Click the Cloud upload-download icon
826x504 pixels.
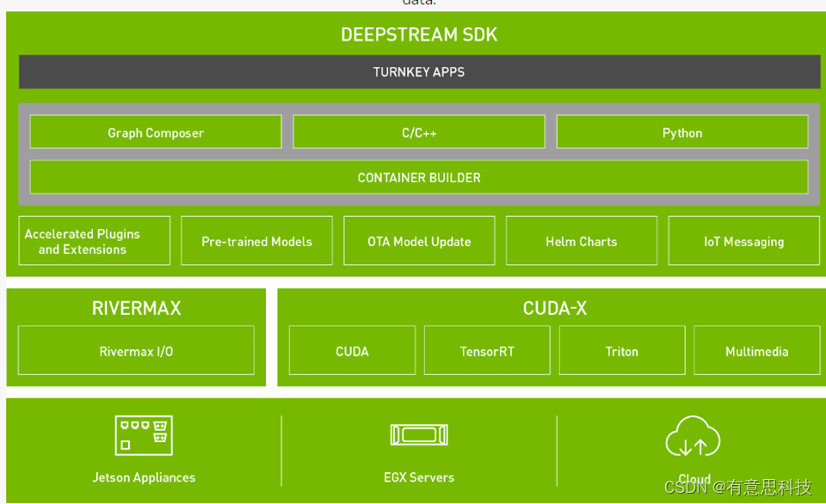pyautogui.click(x=693, y=437)
